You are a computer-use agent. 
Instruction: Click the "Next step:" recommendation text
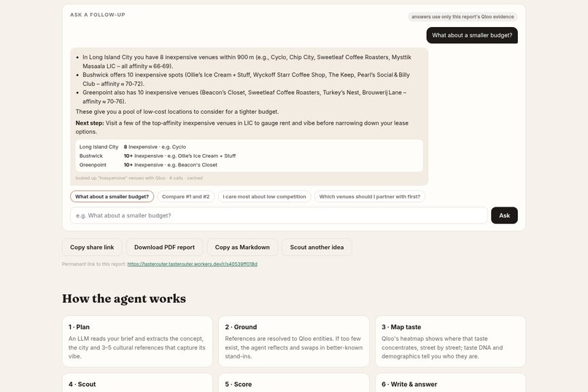coord(242,127)
